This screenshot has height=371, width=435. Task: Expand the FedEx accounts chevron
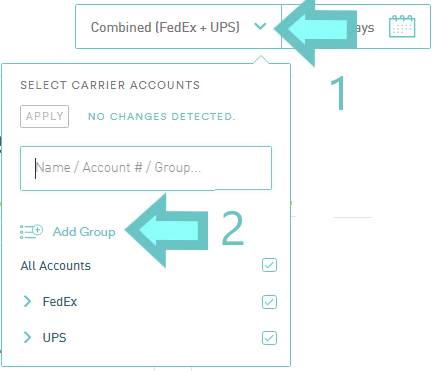tap(28, 301)
